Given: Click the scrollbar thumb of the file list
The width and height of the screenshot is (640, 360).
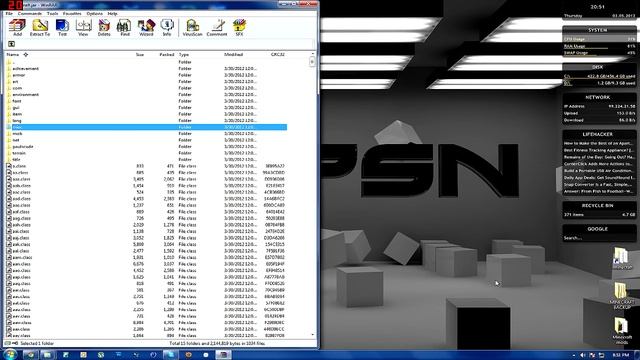Looking at the screenshot, I should click(x=312, y=61).
